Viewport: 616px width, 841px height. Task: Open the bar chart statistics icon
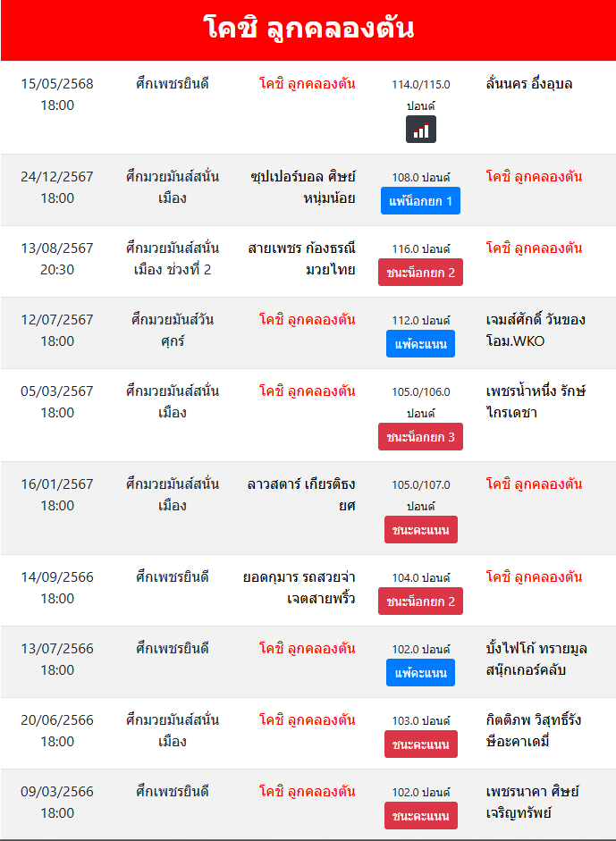click(421, 130)
